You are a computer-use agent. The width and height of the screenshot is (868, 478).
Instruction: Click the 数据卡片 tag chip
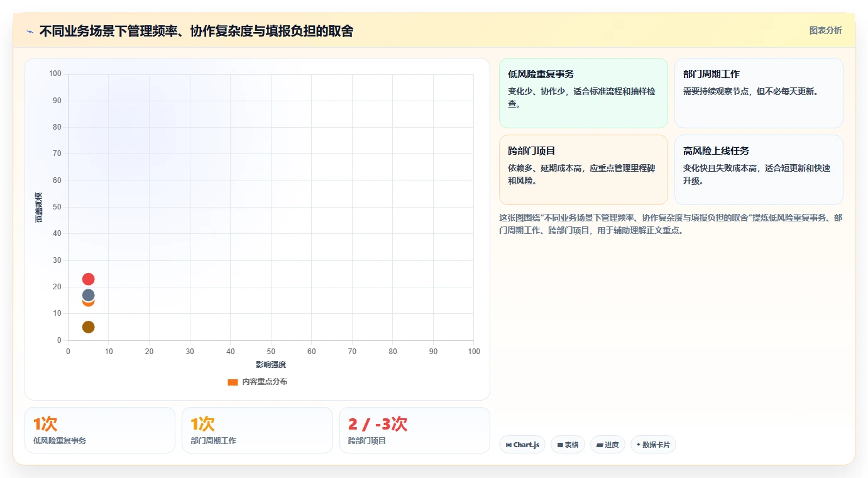click(653, 445)
